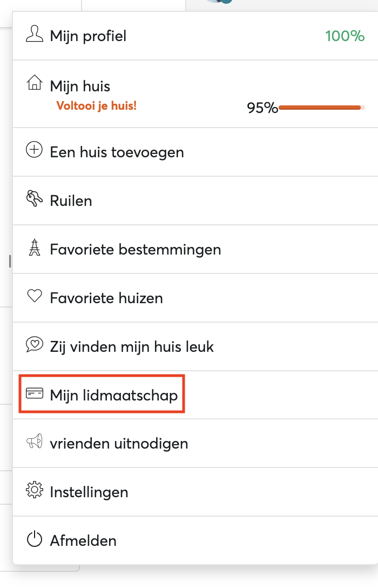The width and height of the screenshot is (378, 588).
Task: Click the plus circle icon for adding a house
Action: click(34, 150)
